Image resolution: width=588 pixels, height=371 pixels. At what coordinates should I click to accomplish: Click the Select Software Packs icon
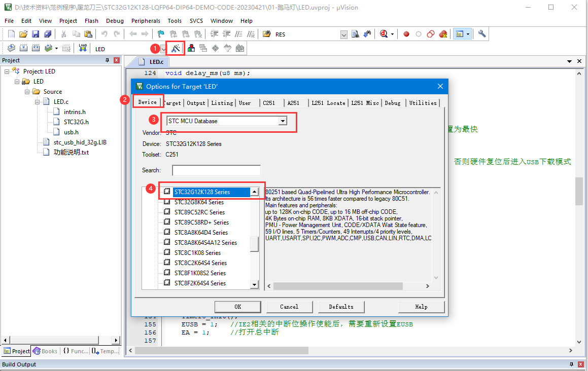[x=228, y=48]
